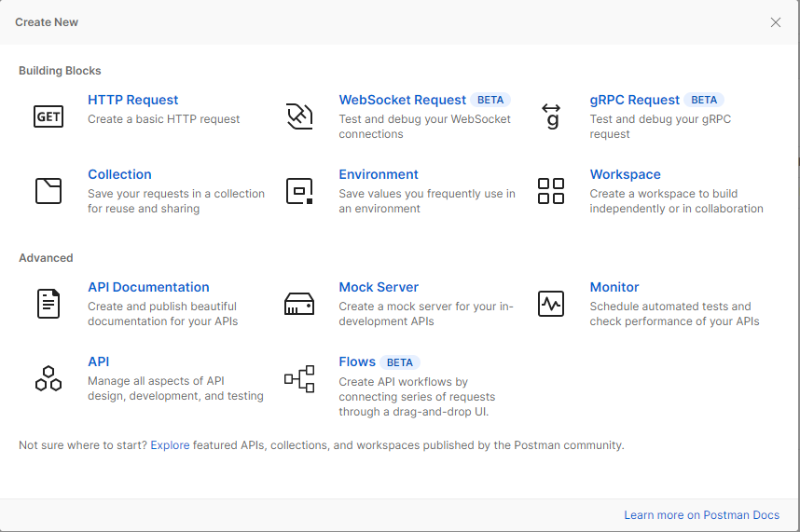
Task: Choose the Collection folder icon
Action: point(48,191)
